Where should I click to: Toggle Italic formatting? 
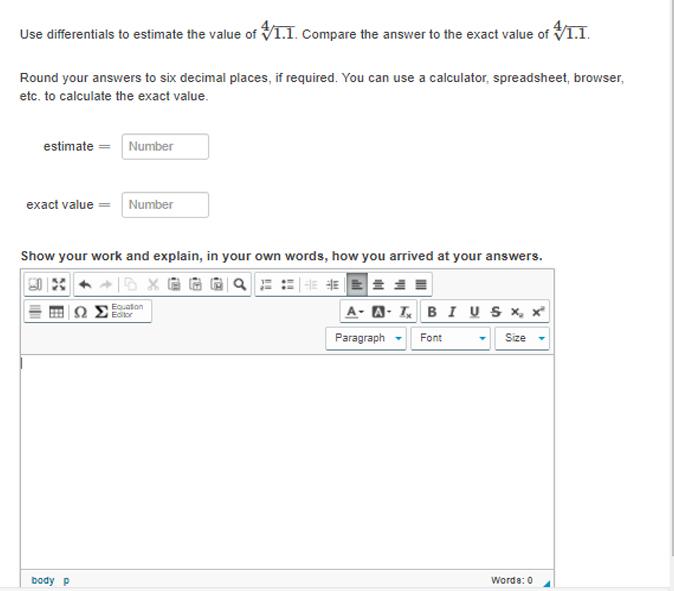452,312
